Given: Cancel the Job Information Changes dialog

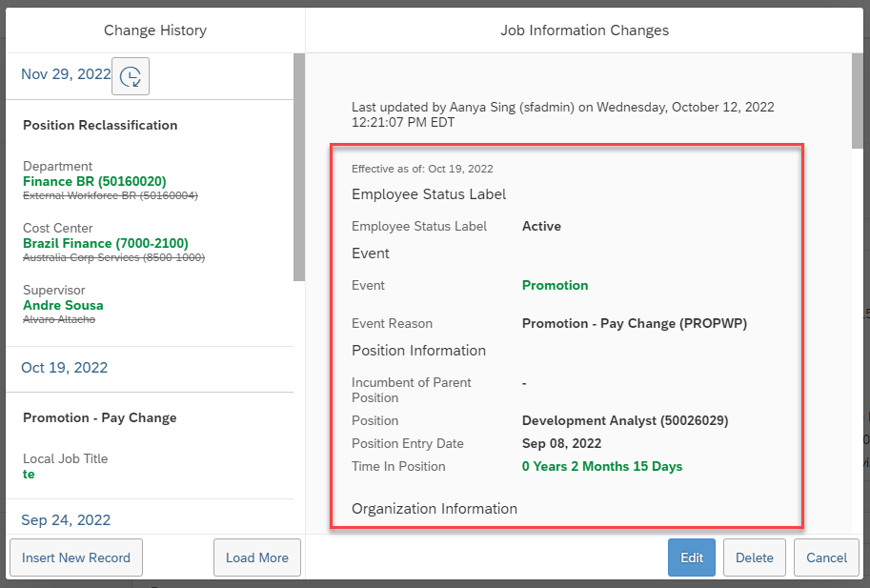Looking at the screenshot, I should tap(826, 558).
